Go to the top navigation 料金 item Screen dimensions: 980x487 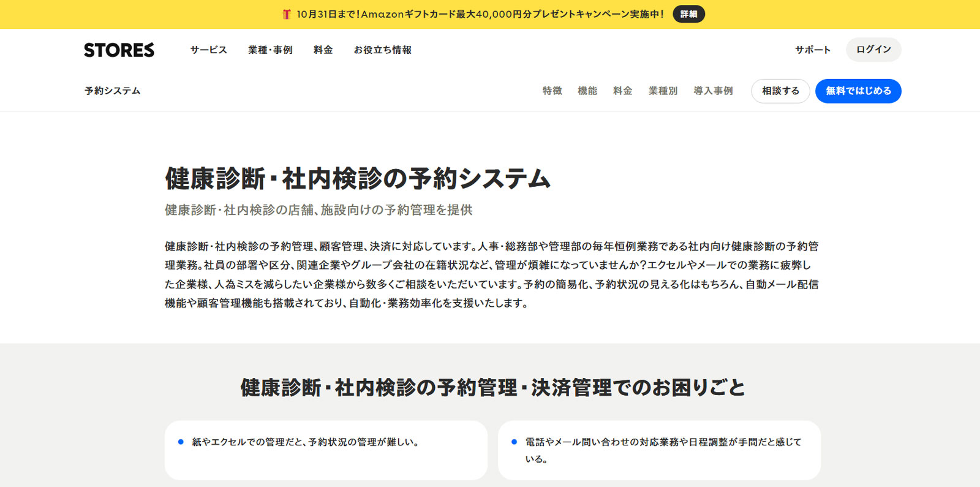[323, 50]
